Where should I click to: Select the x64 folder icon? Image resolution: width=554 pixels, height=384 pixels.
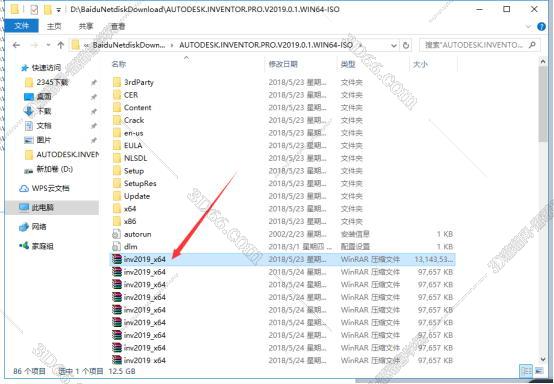coord(117,209)
